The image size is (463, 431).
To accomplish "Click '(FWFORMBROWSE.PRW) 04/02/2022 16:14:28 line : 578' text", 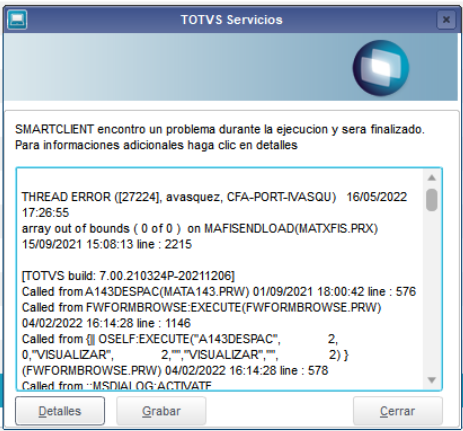I will pyautogui.click(x=175, y=370).
